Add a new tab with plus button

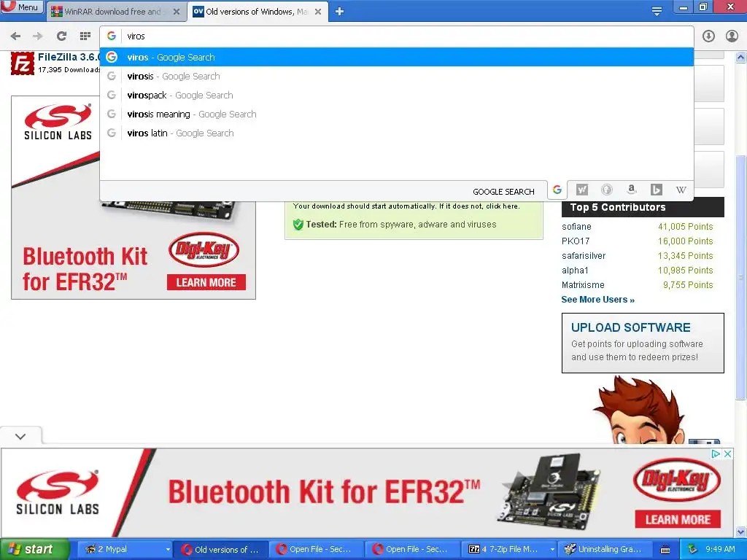339,12
